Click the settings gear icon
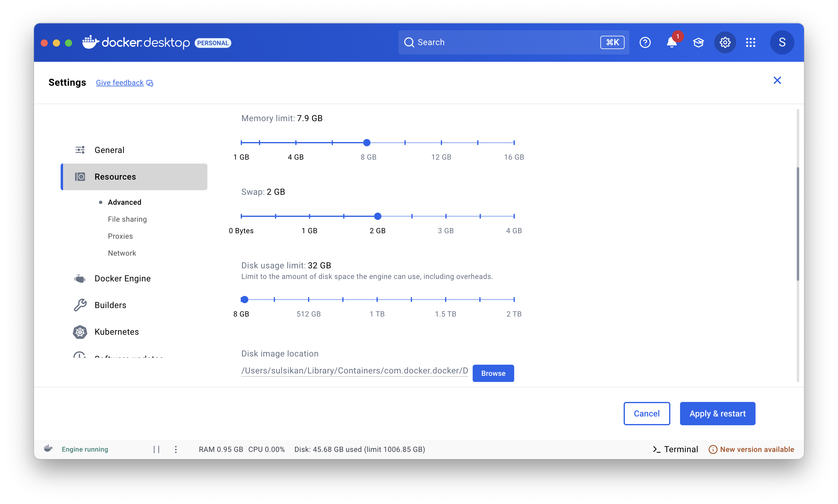The width and height of the screenshot is (838, 504). 725,42
